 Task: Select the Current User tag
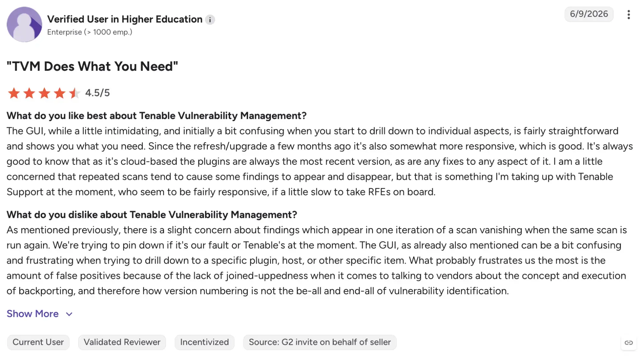(38, 342)
